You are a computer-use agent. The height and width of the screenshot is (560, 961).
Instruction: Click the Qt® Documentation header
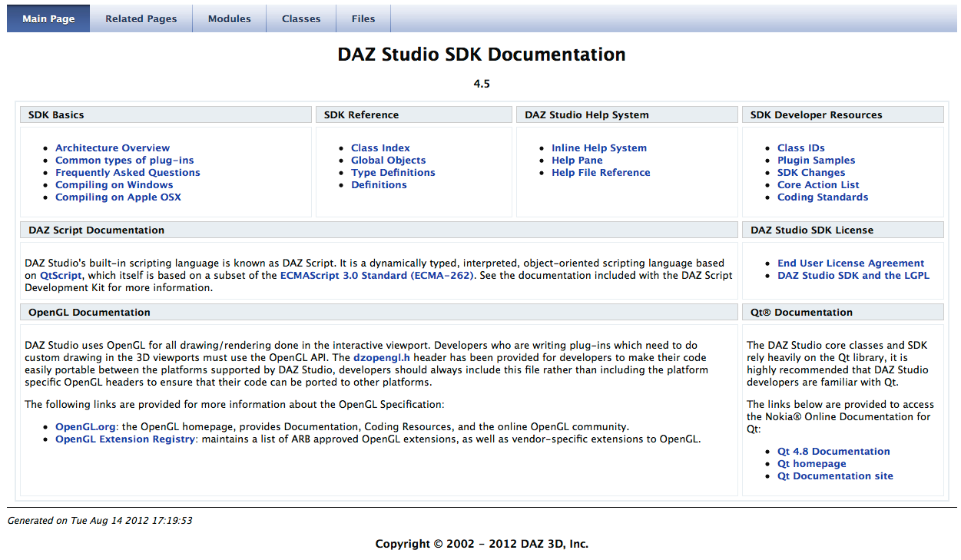click(x=843, y=313)
